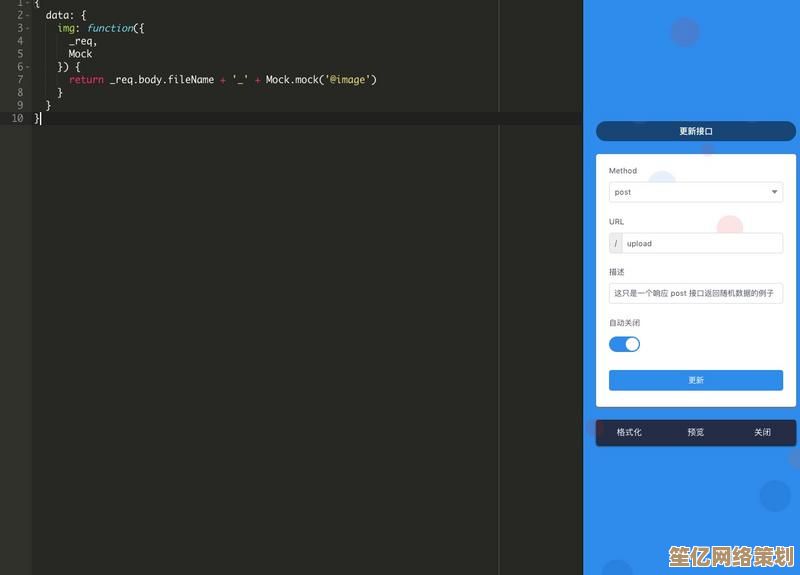Open 预览 preview from bottom bar

tap(696, 432)
